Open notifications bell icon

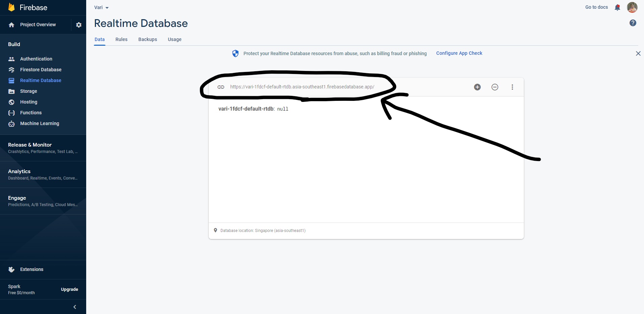click(x=617, y=7)
